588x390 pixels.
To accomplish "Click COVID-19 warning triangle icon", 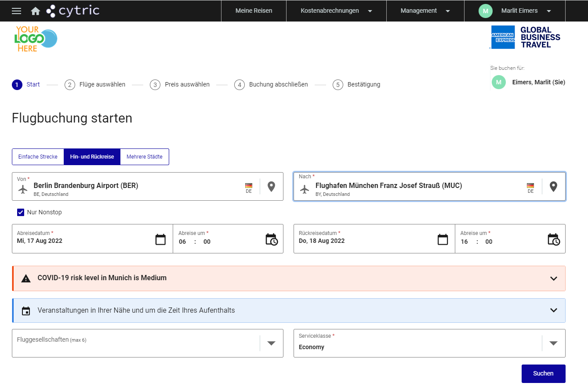I will (26, 278).
